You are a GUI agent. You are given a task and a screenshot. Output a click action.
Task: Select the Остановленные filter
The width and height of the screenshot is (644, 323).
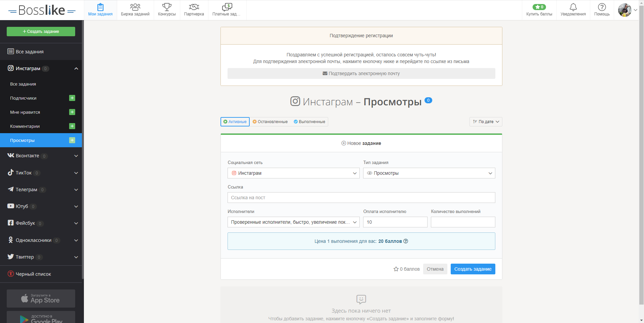[270, 122]
